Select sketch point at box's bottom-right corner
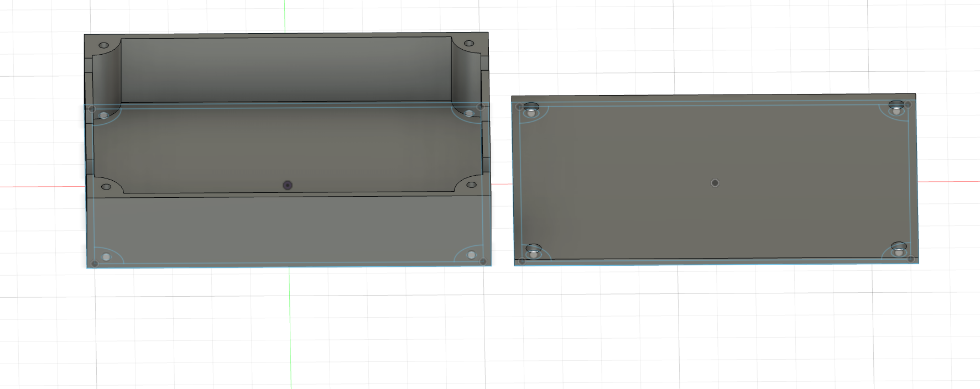The height and width of the screenshot is (389, 980). pyautogui.click(x=483, y=261)
